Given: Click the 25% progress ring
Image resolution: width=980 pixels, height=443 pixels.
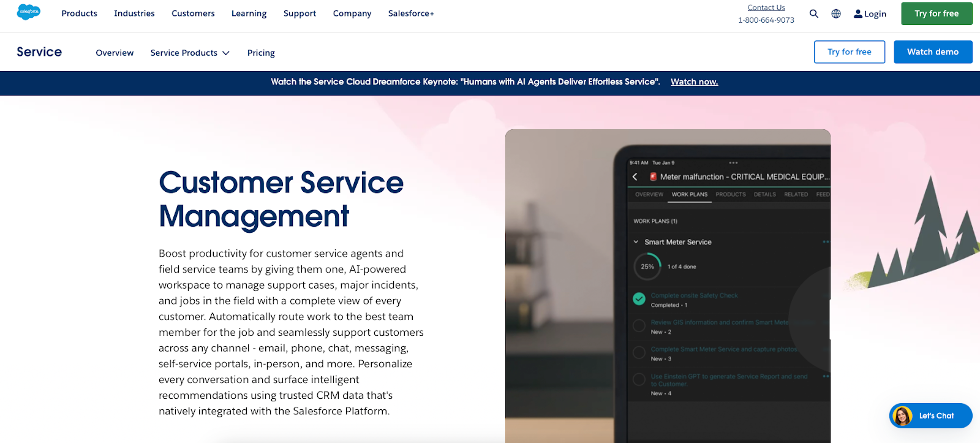Looking at the screenshot, I should click(647, 267).
